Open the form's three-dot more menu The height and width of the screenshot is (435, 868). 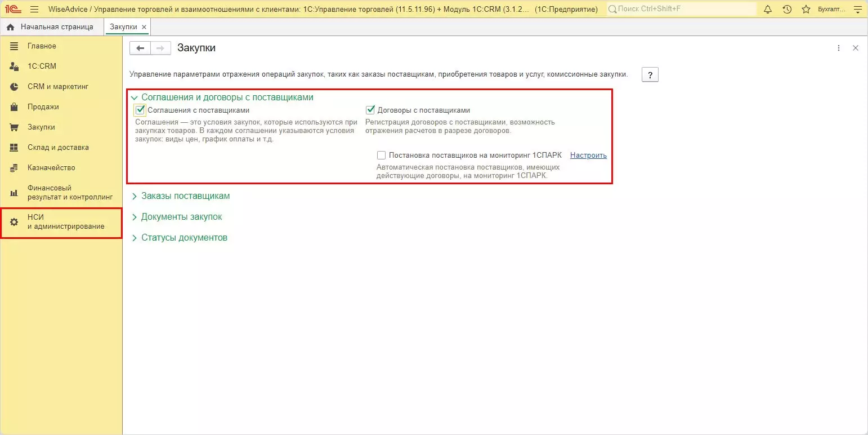point(839,48)
